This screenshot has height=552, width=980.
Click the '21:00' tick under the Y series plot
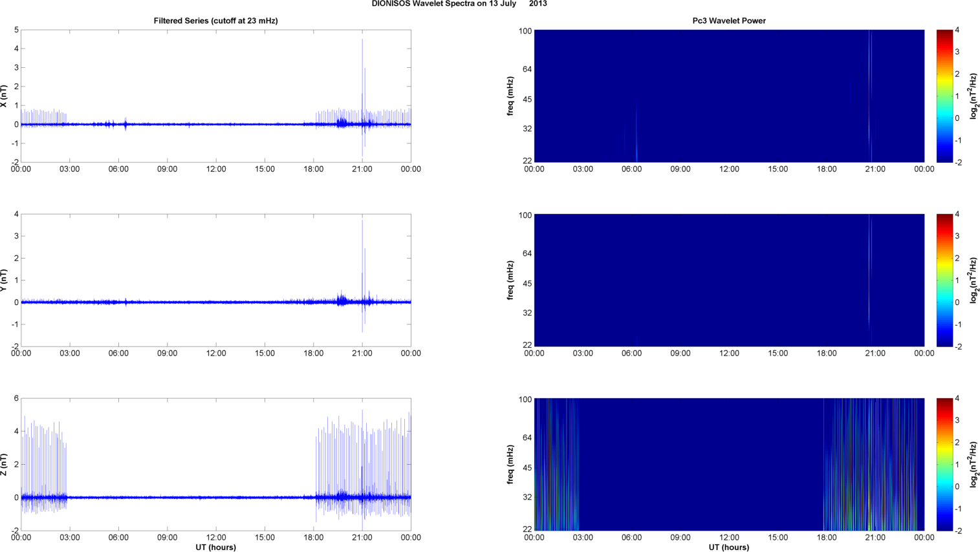click(362, 353)
